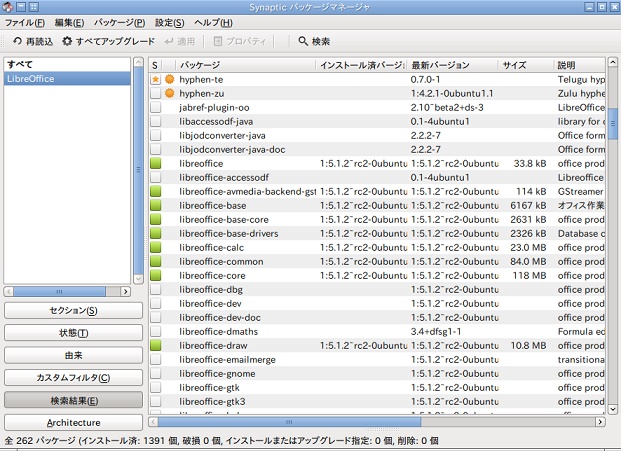This screenshot has width=621, height=451.
Task: Open the Properties (プロパティ) toolbar button
Action: pos(239,41)
